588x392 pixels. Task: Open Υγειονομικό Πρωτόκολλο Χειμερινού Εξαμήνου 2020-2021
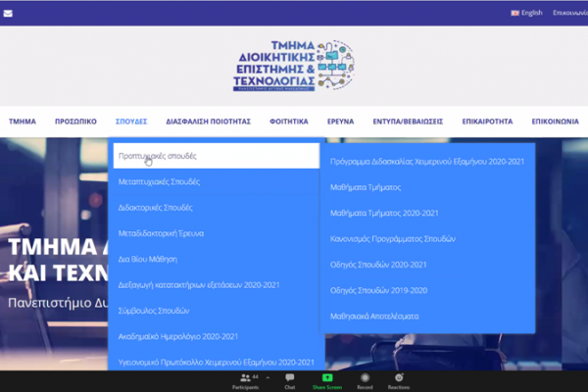point(217,363)
